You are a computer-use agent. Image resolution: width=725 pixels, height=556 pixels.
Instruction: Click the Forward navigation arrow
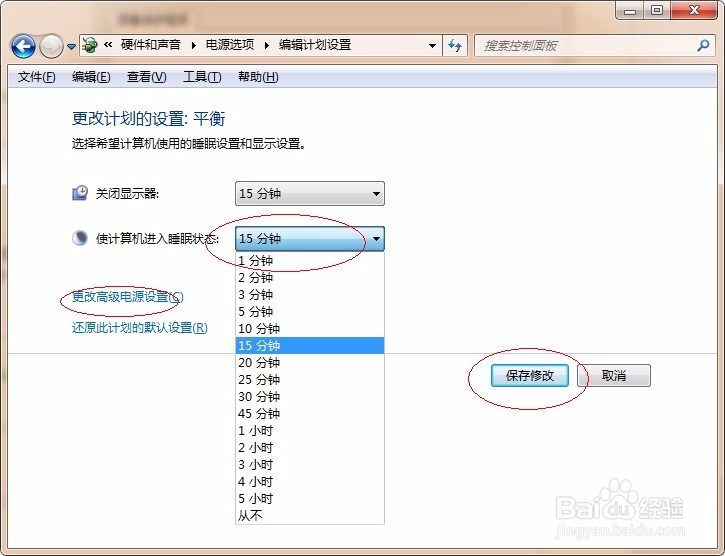[51, 46]
